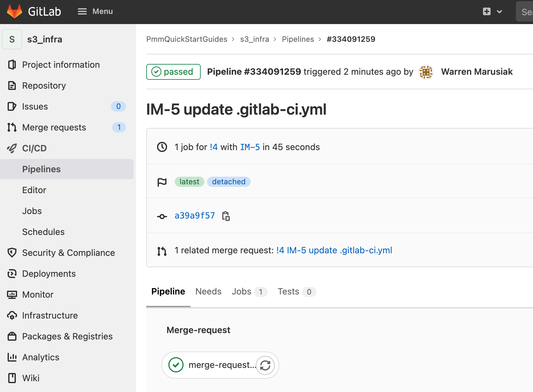
Task: Click Warren Marusiak's avatar
Action: 426,72
